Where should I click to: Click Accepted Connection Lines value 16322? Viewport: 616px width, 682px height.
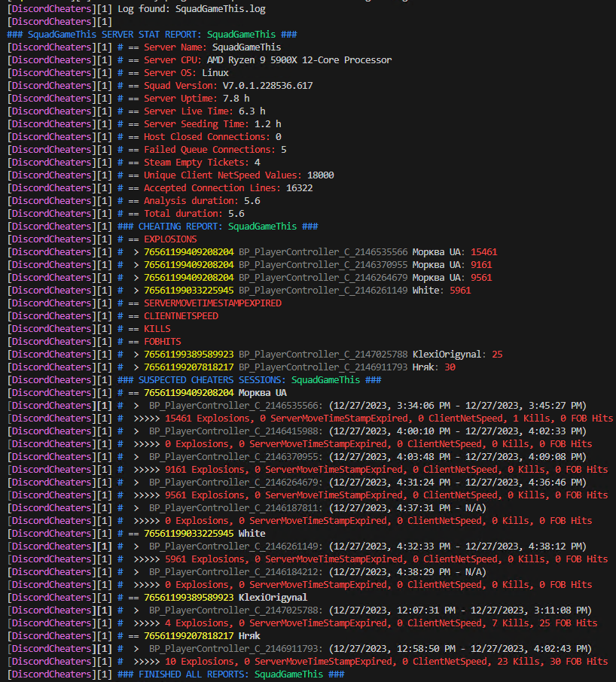299,188
